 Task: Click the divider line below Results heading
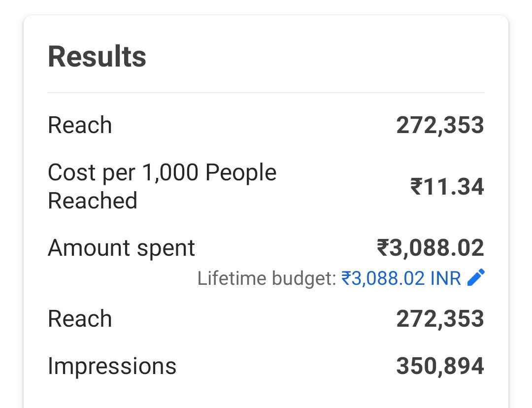point(266,93)
